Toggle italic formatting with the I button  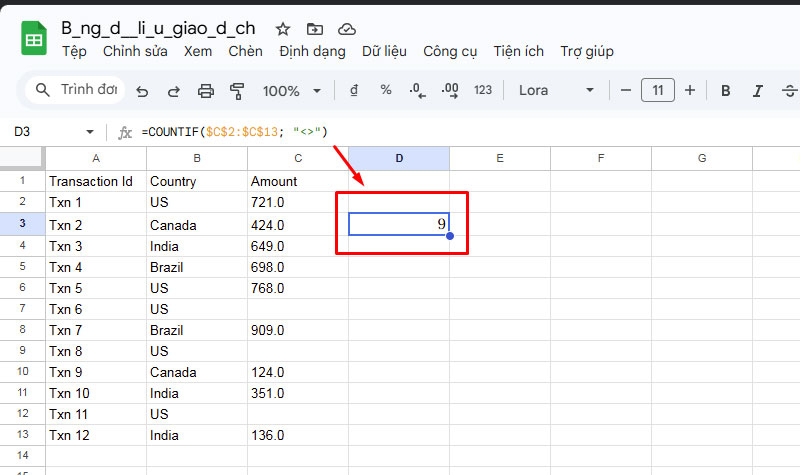(x=758, y=91)
